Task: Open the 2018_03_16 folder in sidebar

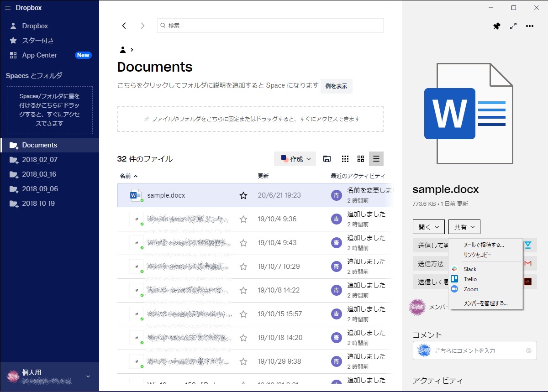Action: pyautogui.click(x=49, y=174)
